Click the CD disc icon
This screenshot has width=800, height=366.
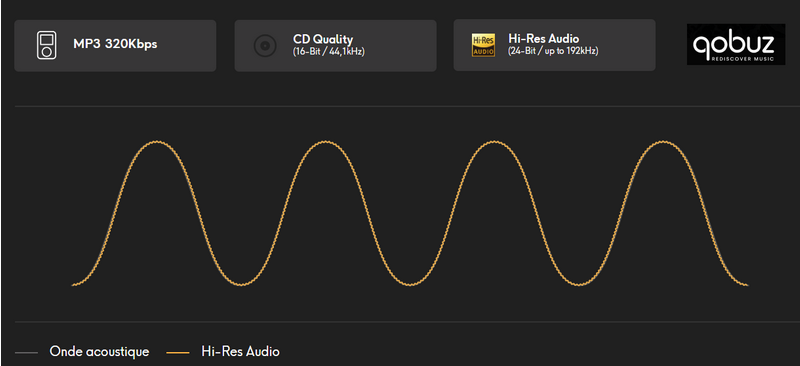[265, 46]
